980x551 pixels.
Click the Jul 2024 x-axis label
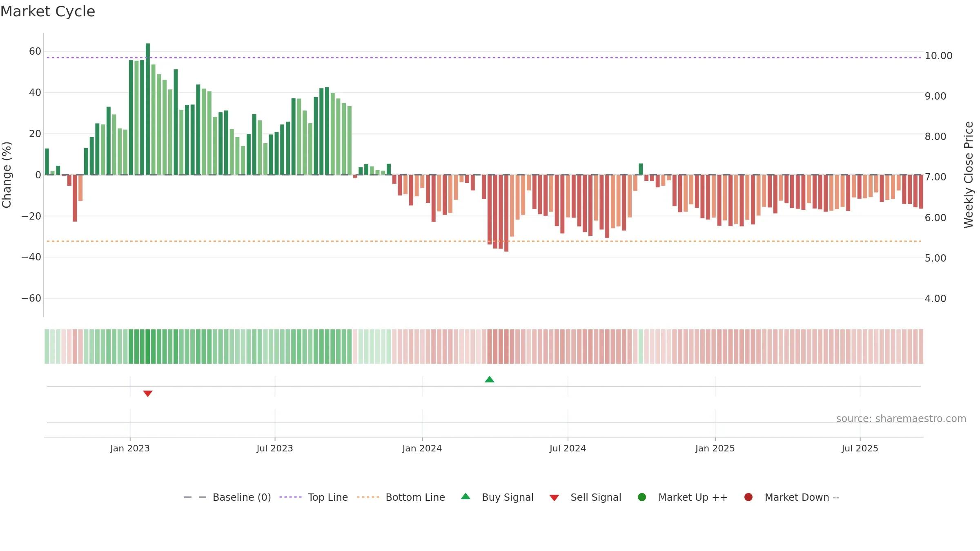coord(568,449)
